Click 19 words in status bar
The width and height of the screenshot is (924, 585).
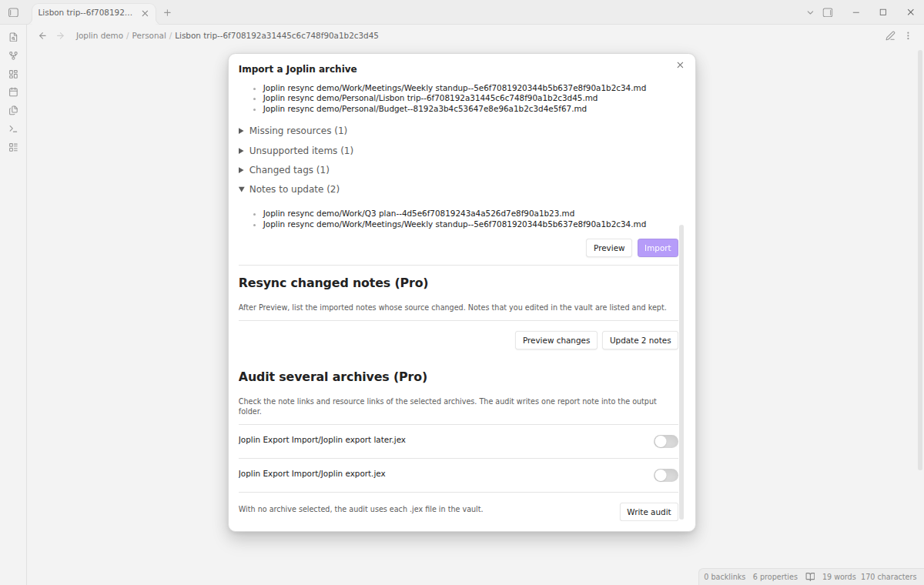click(839, 577)
